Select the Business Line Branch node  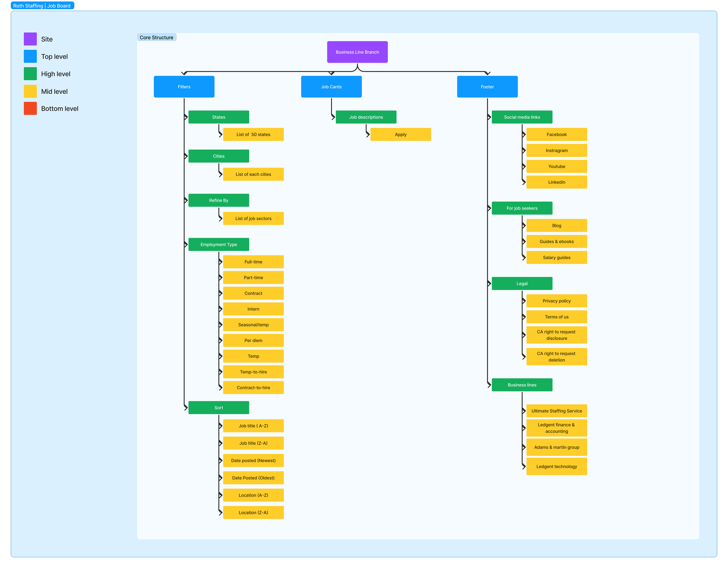357,52
